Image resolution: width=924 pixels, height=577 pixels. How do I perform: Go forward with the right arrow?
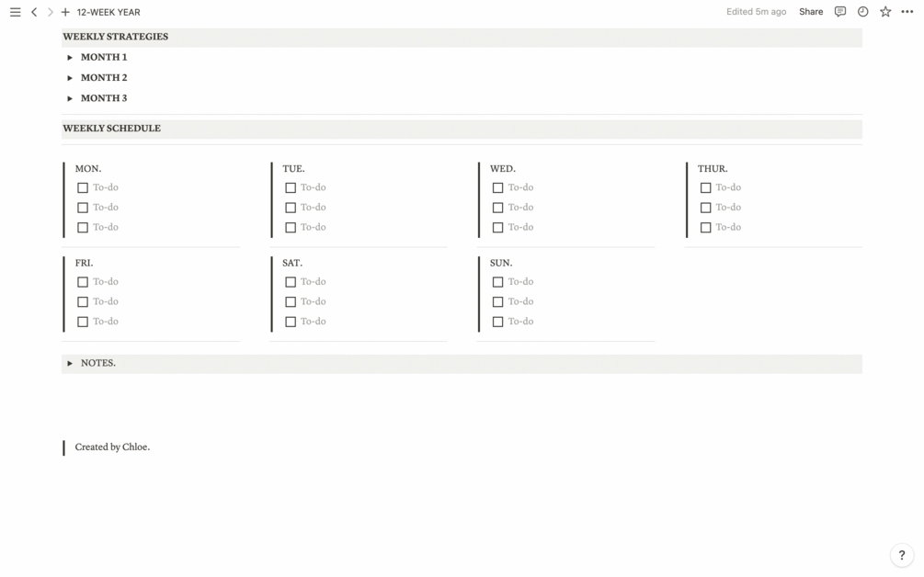[x=51, y=12]
